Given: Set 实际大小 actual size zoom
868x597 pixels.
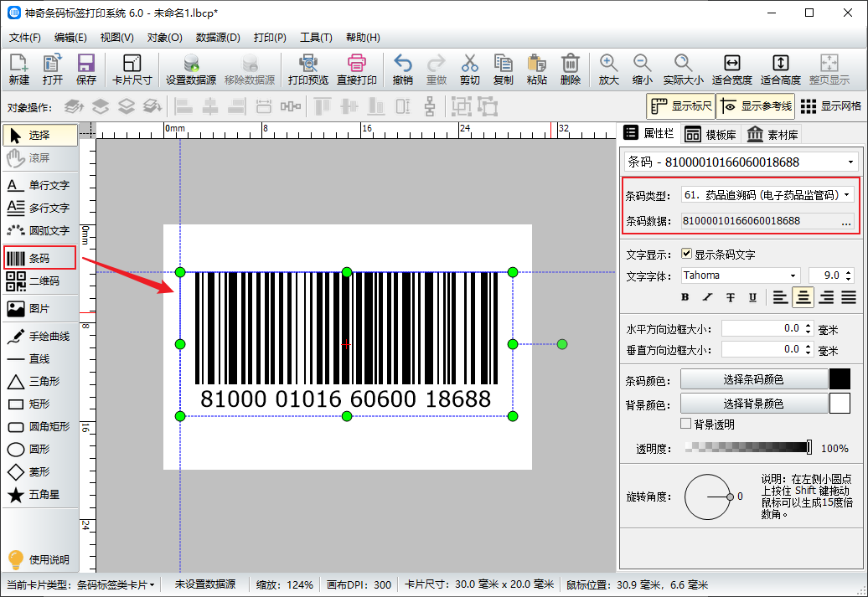Looking at the screenshot, I should click(684, 69).
